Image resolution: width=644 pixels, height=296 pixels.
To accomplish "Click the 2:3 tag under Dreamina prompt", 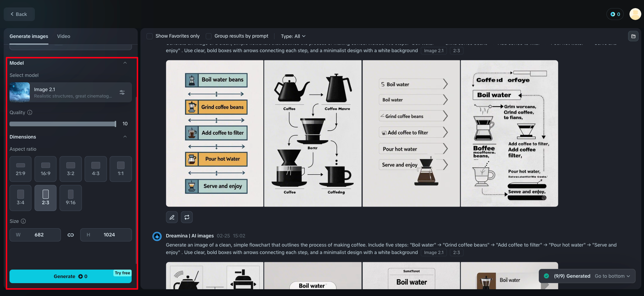I will 457,252.
